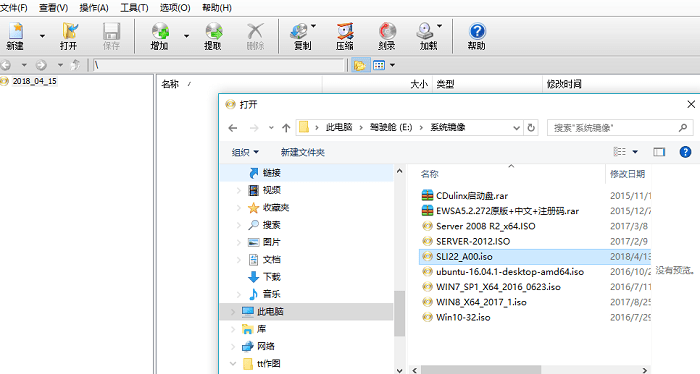
Task: Expand the address bar history dropdown
Action: pyautogui.click(x=517, y=128)
